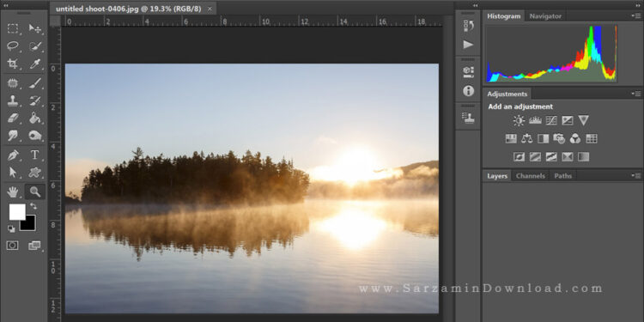
Task: Select the Type tool
Action: [x=35, y=155]
